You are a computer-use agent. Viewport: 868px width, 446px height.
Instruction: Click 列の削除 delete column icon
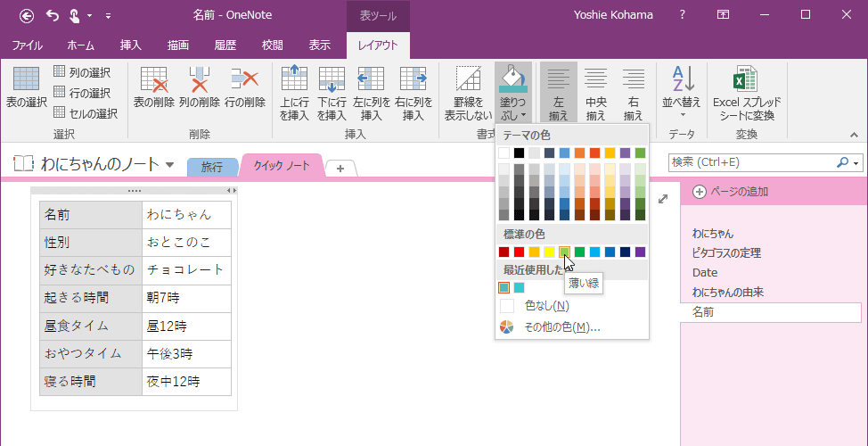tap(200, 87)
